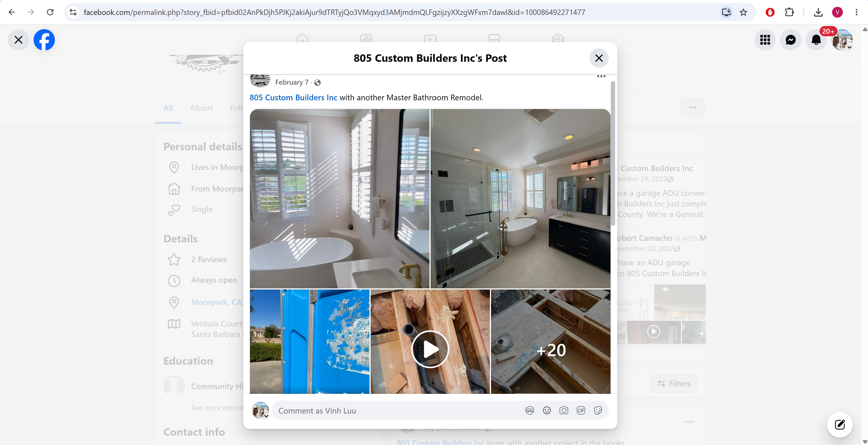
Task: Go back to the previous page
Action: tap(12, 12)
